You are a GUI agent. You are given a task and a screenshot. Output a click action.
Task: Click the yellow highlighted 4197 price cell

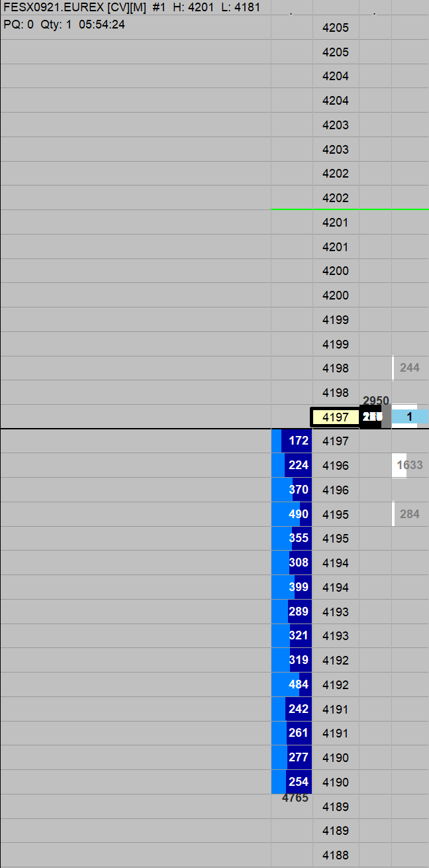[x=336, y=417]
